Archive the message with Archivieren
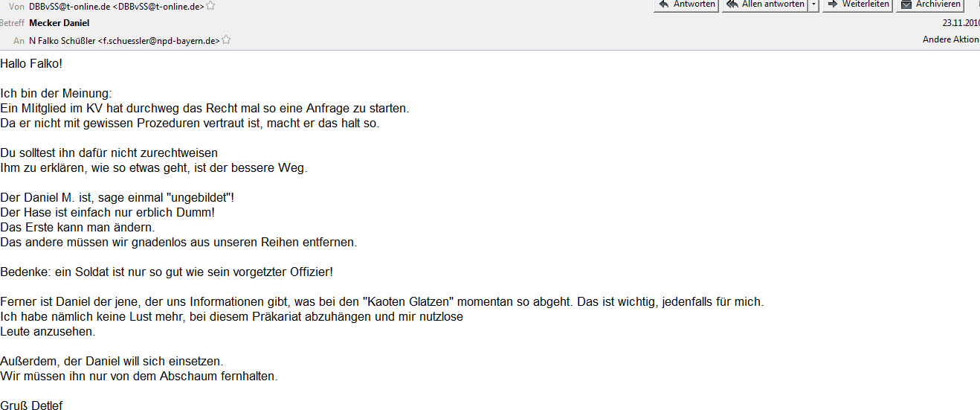980x410 pixels. (x=930, y=4)
